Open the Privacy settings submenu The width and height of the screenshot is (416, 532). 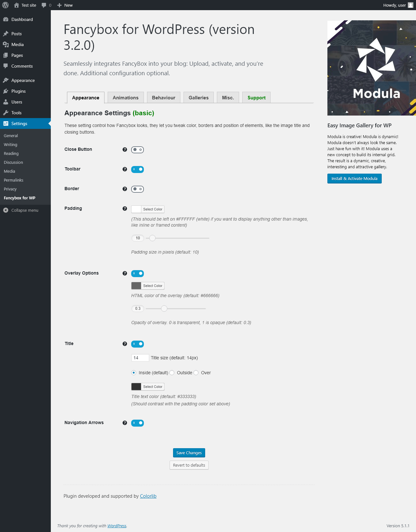[10, 189]
